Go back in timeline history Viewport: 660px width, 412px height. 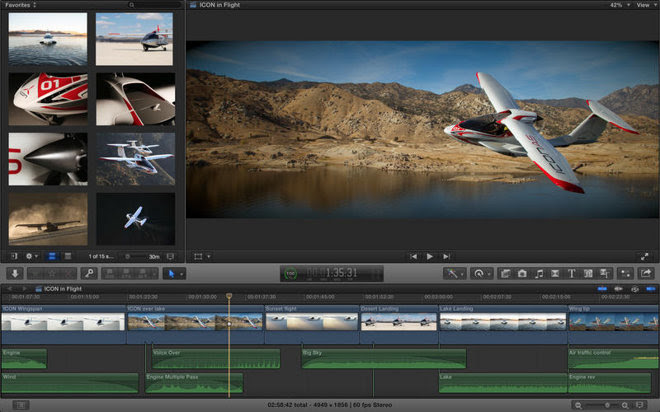(10, 289)
